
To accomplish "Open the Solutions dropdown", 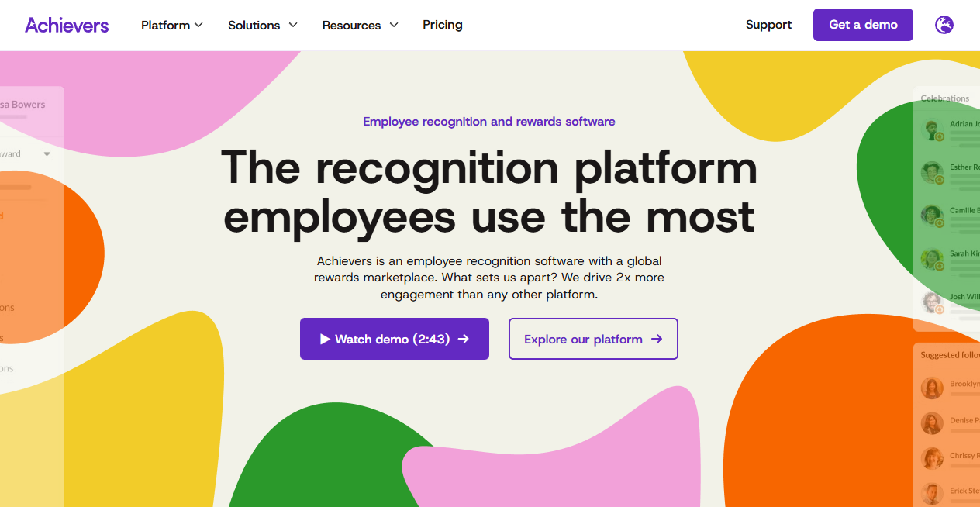I will (x=262, y=25).
